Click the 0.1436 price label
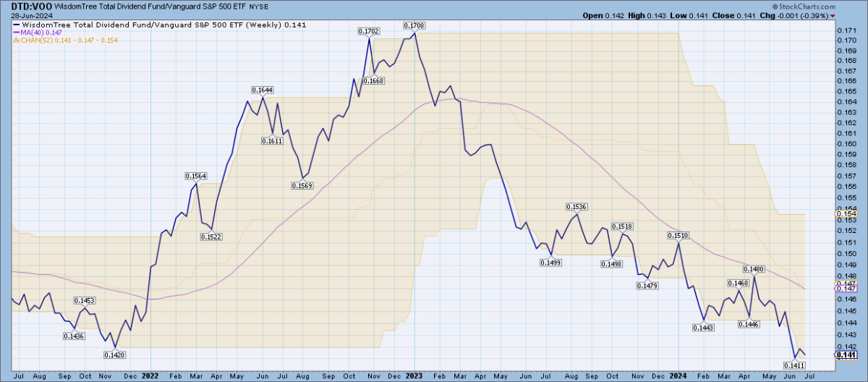 pyautogui.click(x=75, y=336)
